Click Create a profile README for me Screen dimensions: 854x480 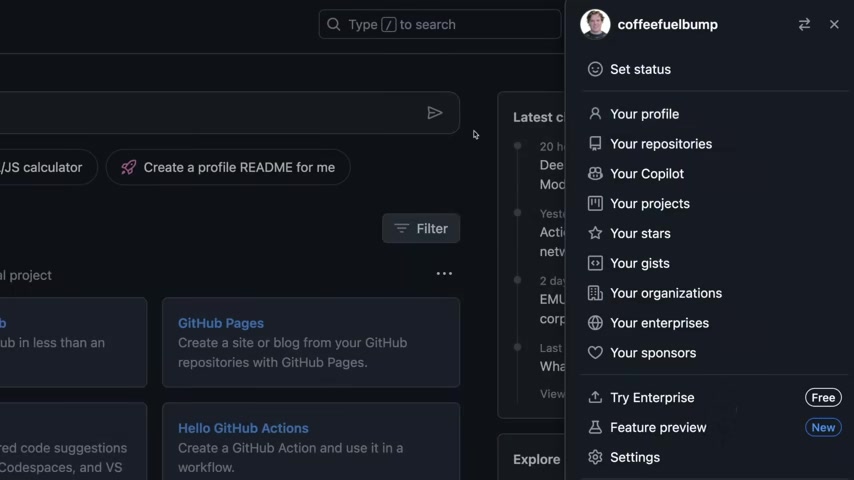pyautogui.click(x=228, y=167)
